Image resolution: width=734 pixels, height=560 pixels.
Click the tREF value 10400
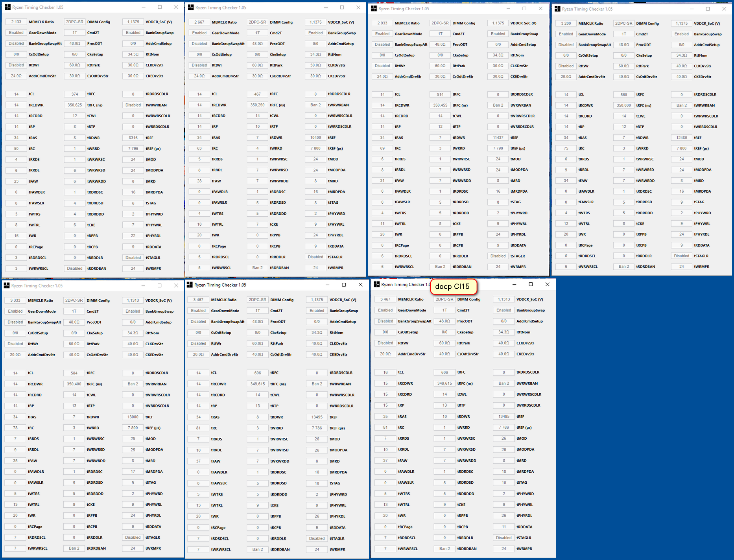(315, 138)
